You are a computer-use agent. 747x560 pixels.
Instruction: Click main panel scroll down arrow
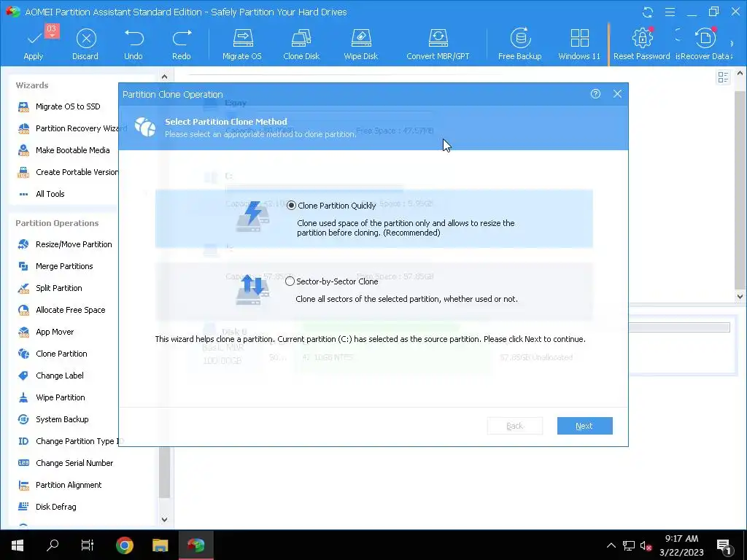[x=740, y=296]
